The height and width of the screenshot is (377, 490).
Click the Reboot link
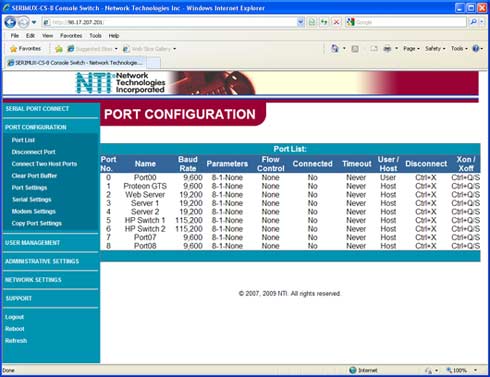(15, 329)
